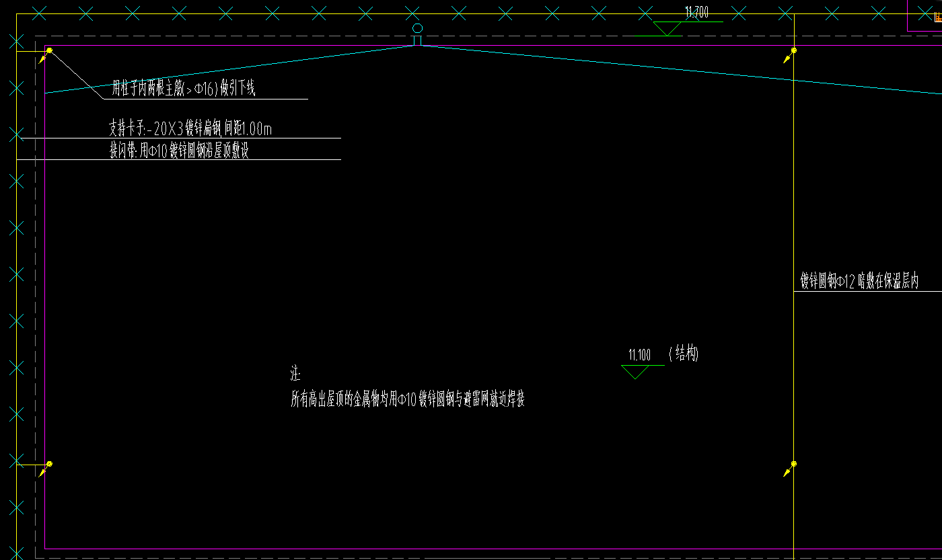Viewport: 942px width, 560px height.
Task: Select the text '用柱子内两根主筋(>Φ16)做引下线'
Action: point(184,88)
